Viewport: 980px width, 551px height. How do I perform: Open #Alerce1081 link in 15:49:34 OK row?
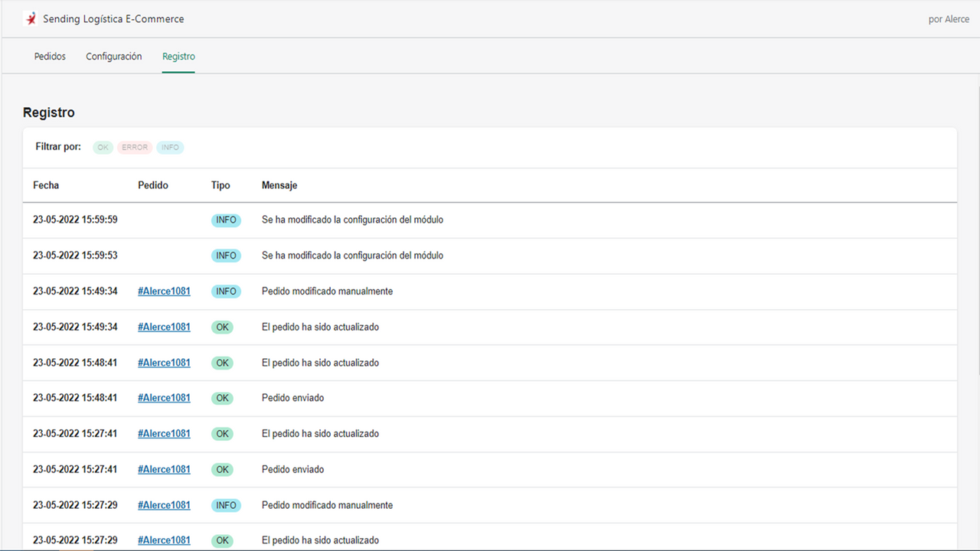164,327
